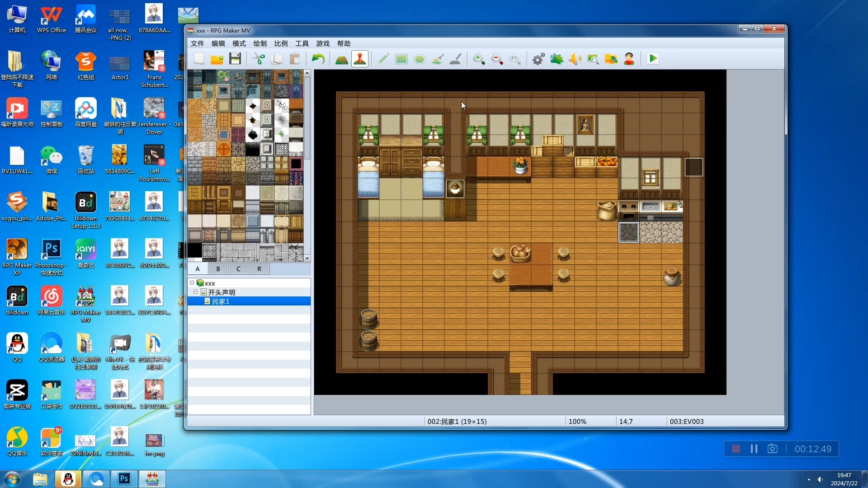Open the 游戏 menu
Image resolution: width=868 pixels, height=488 pixels.
[323, 43]
